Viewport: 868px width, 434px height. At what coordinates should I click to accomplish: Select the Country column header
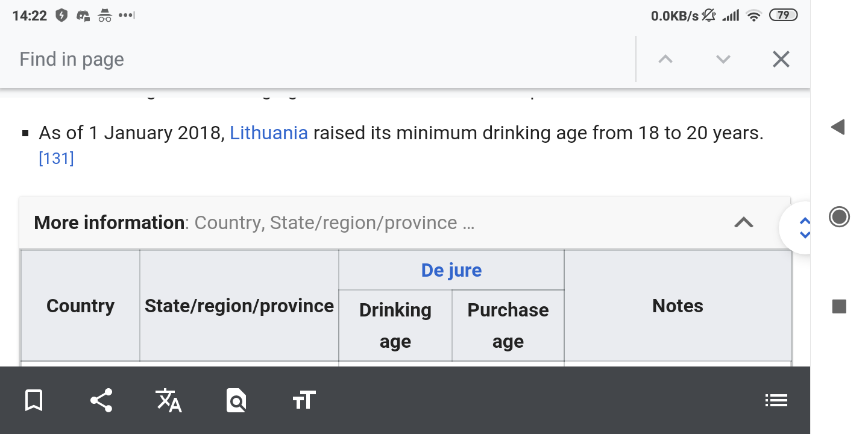tap(80, 306)
